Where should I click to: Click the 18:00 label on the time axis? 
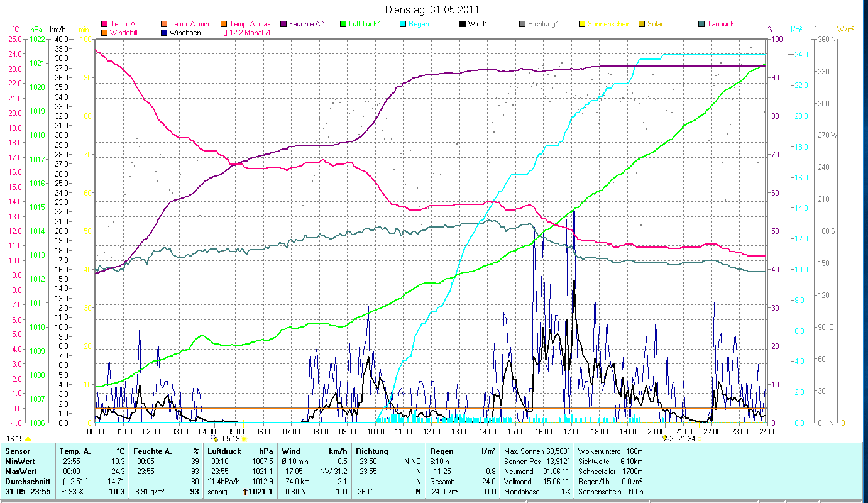(600, 431)
